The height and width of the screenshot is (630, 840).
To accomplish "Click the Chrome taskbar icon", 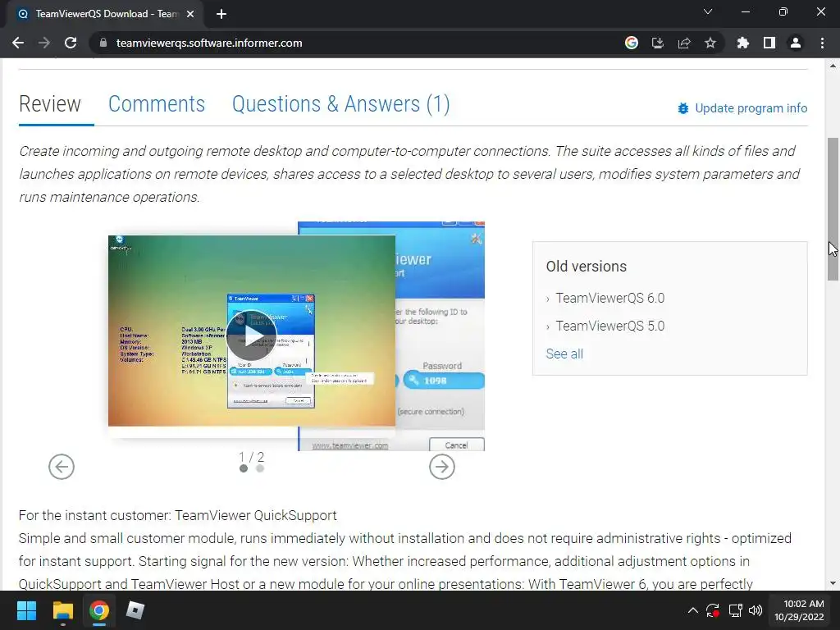I will coord(99,610).
